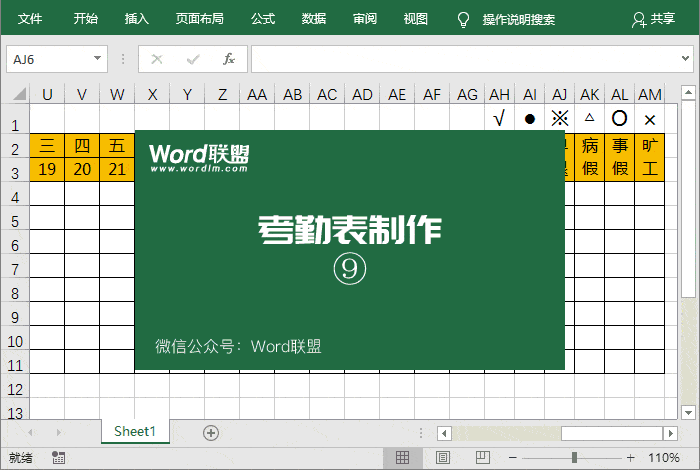Screen dimensions: 700x470
Task: Click the 共享 share button
Action: pos(654,19)
